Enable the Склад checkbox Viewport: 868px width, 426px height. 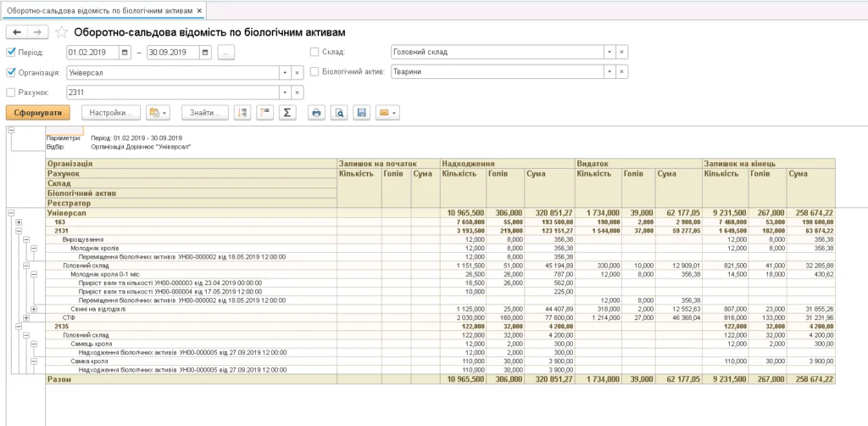tap(314, 52)
